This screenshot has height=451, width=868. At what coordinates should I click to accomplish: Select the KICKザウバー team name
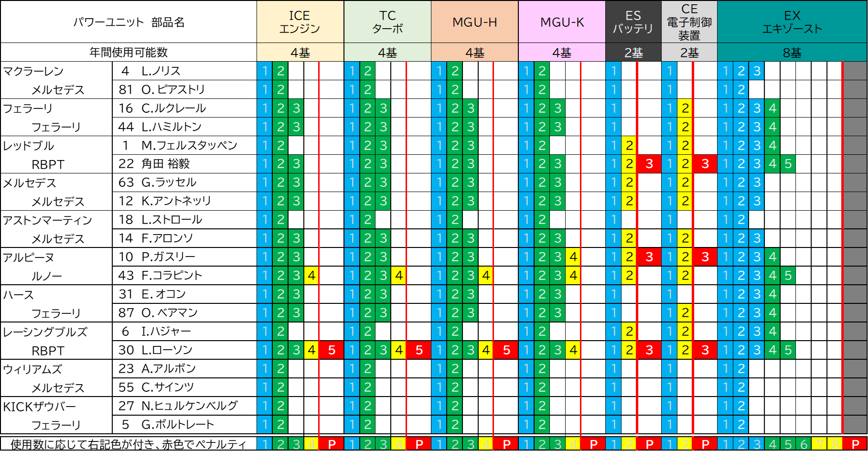[x=40, y=407]
